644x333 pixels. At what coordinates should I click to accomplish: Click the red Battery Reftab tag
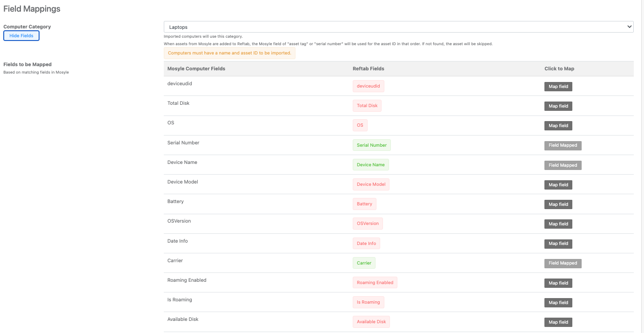(x=364, y=204)
